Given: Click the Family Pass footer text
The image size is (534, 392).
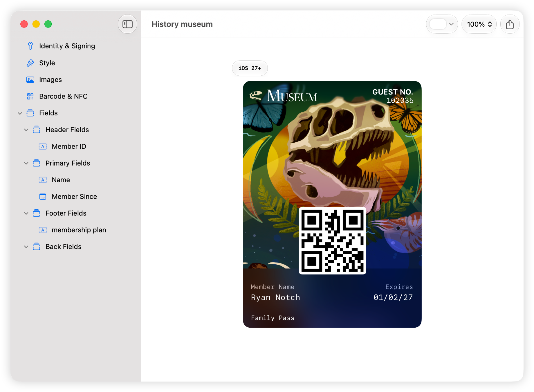Looking at the screenshot, I should (273, 318).
